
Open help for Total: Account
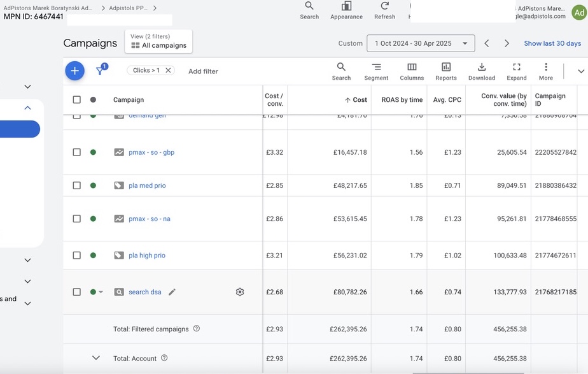pos(164,358)
